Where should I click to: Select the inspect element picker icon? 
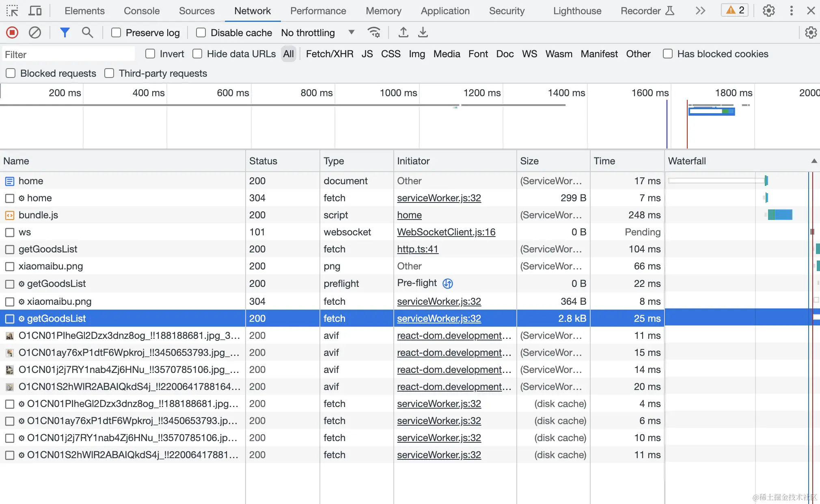point(12,11)
